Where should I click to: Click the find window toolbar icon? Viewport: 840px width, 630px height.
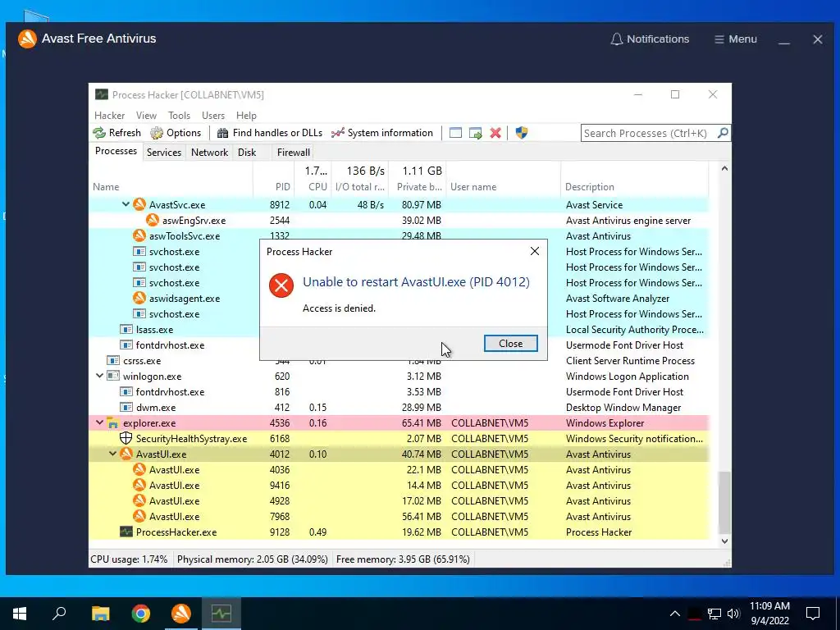pyautogui.click(x=455, y=133)
